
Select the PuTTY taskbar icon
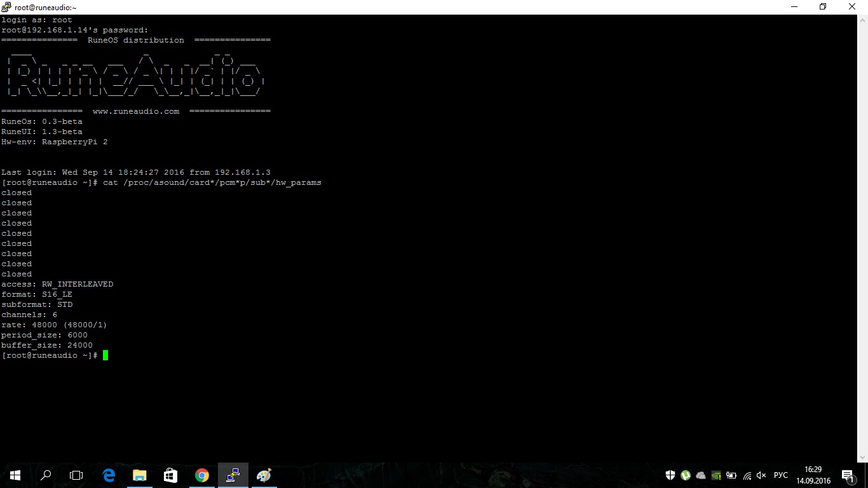[x=233, y=475]
